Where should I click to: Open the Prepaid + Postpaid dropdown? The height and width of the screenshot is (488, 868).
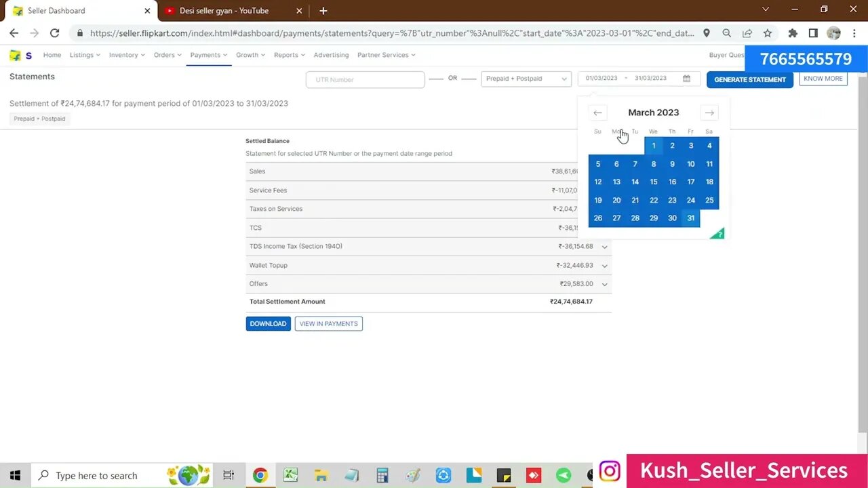tap(526, 79)
